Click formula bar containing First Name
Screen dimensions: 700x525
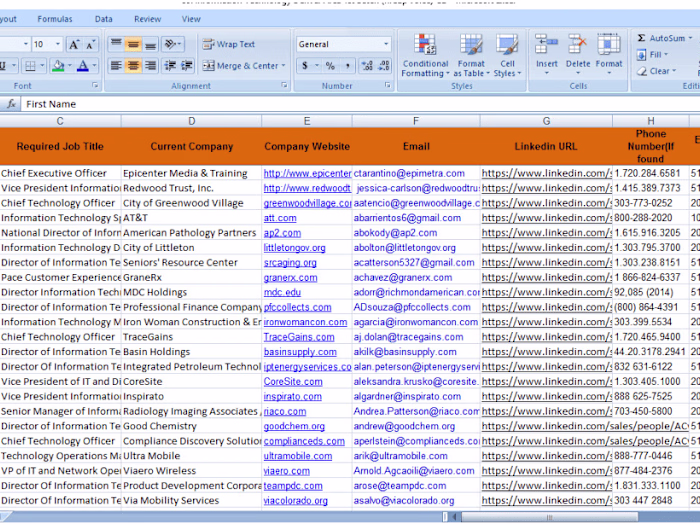tap(360, 104)
